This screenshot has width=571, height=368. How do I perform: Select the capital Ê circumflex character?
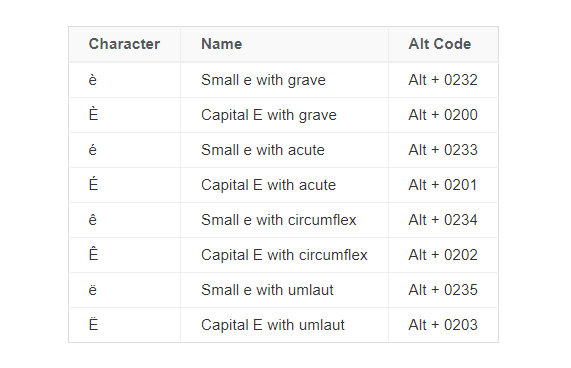point(94,254)
